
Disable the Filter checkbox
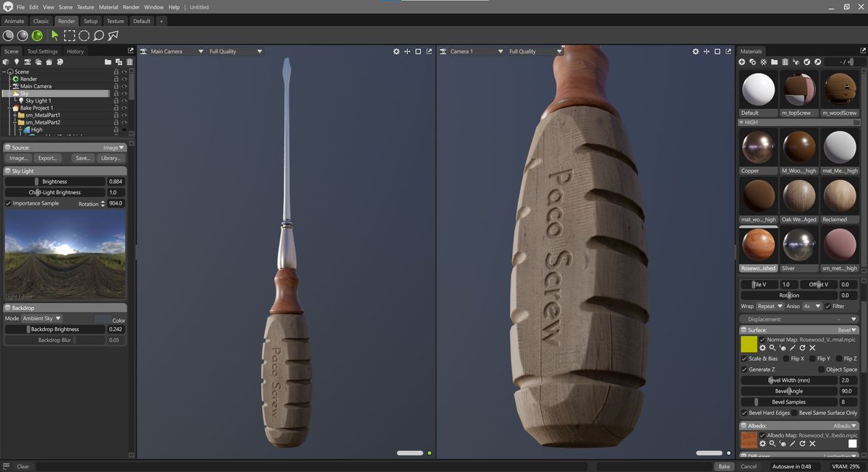coord(828,306)
